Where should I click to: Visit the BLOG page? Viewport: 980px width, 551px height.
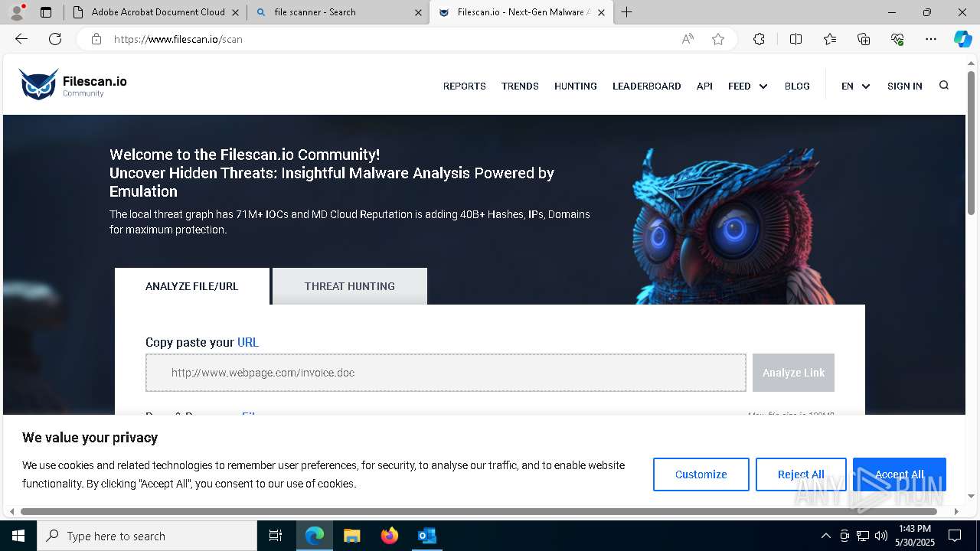797,86
